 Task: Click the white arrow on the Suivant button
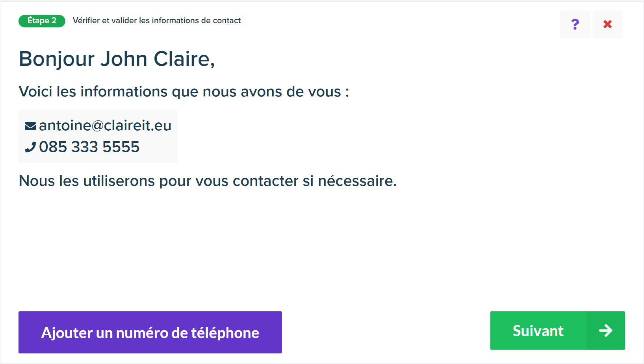[606, 330]
